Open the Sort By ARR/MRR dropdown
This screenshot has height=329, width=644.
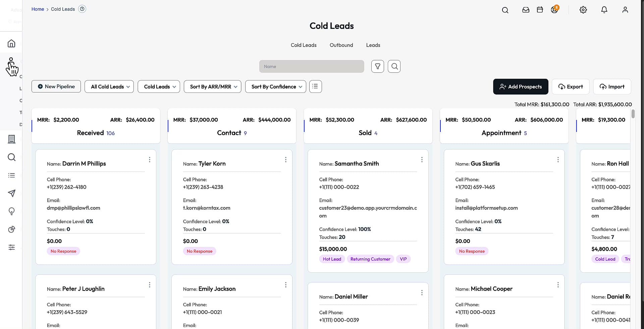pyautogui.click(x=212, y=86)
